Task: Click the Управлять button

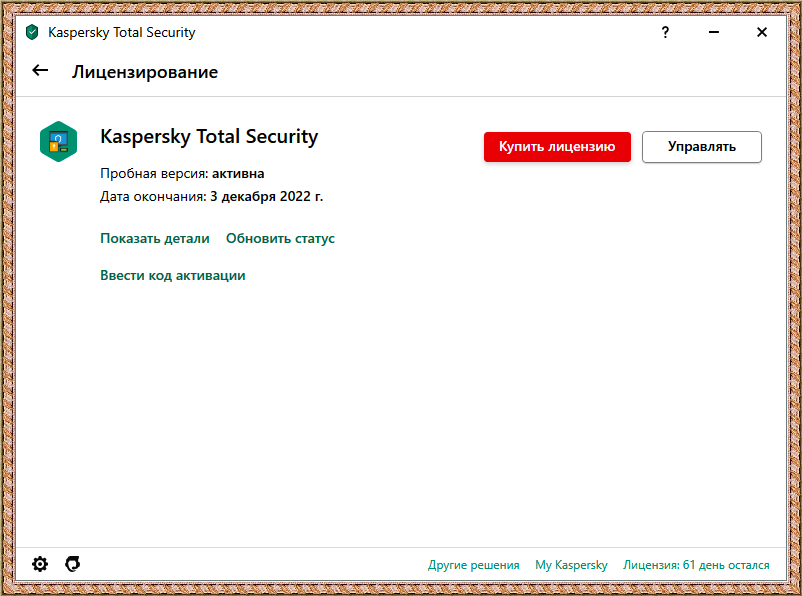Action: (x=702, y=147)
